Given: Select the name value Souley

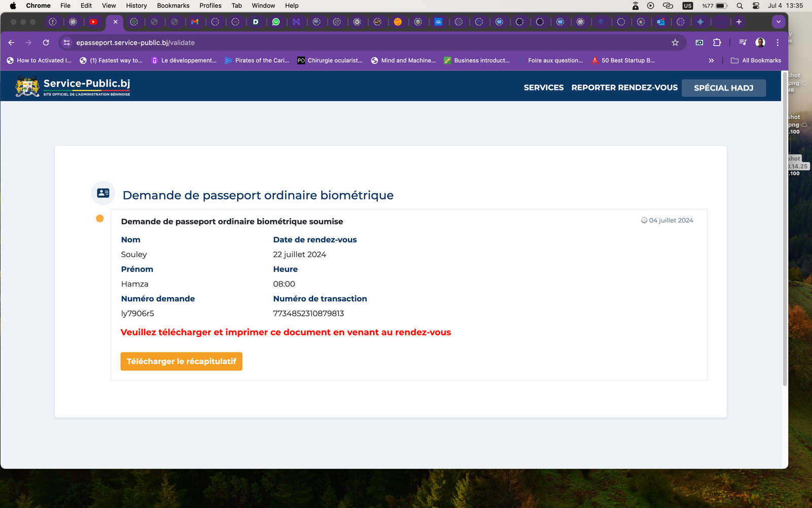Looking at the screenshot, I should [134, 255].
